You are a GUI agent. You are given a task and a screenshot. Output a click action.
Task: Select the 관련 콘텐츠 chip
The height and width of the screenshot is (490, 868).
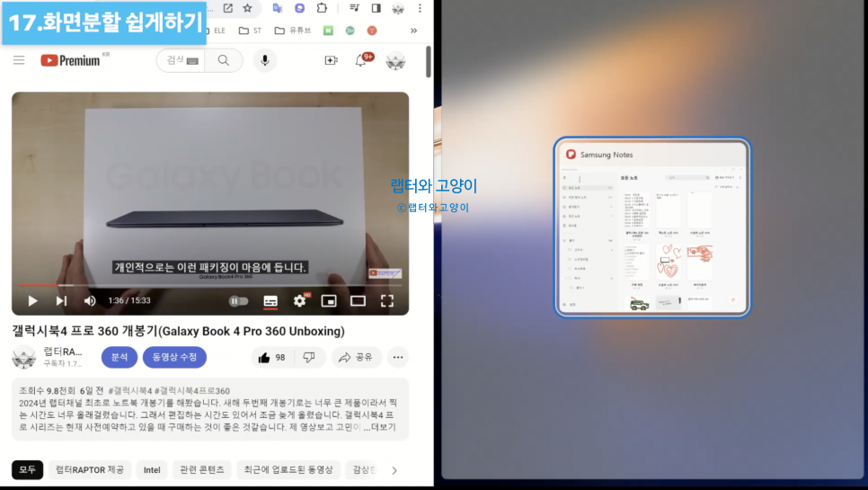click(x=202, y=469)
